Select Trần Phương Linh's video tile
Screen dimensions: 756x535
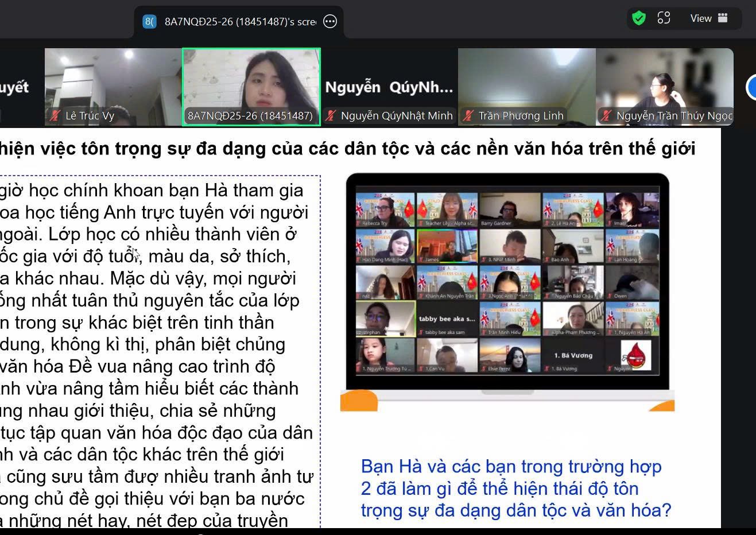click(526, 80)
